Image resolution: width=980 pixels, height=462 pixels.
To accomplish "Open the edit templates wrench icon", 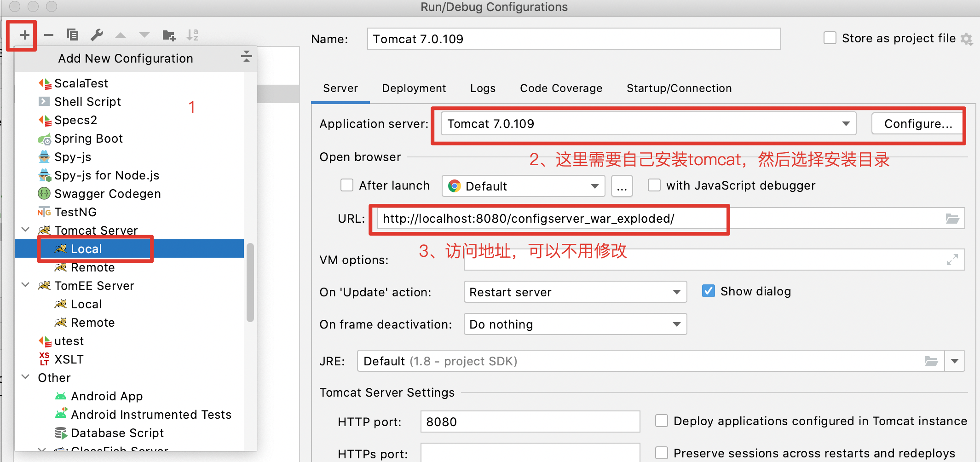I will (97, 35).
